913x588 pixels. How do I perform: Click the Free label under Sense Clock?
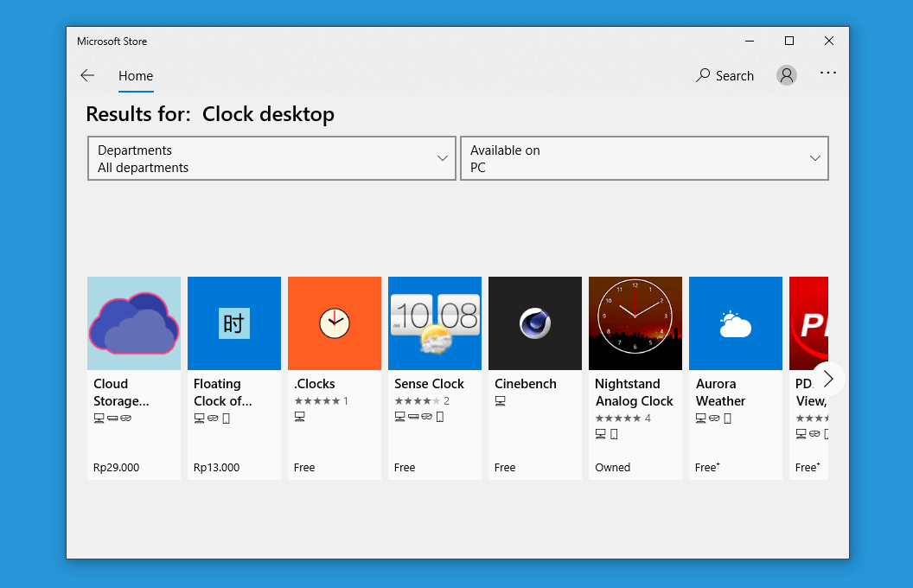pyautogui.click(x=405, y=468)
